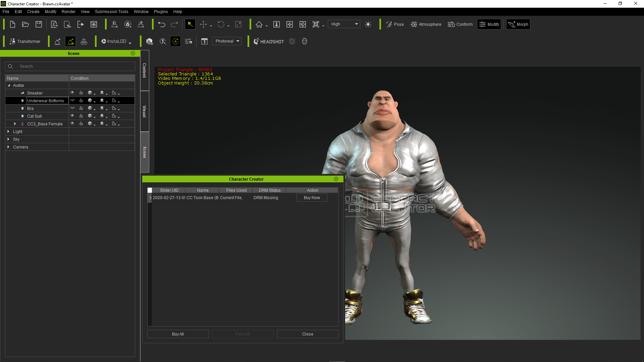Screen dimensions: 644x362
Task: Click the Scale tool icon
Action: pos(238,24)
